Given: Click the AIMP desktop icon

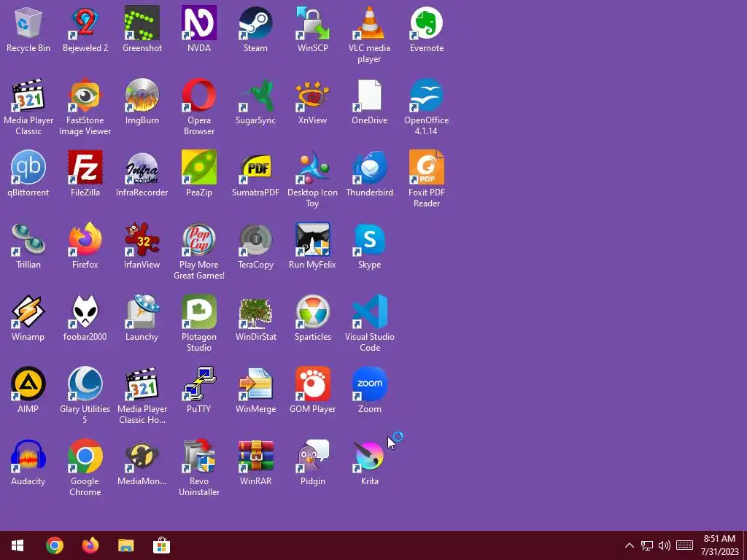Looking at the screenshot, I should tap(28, 384).
